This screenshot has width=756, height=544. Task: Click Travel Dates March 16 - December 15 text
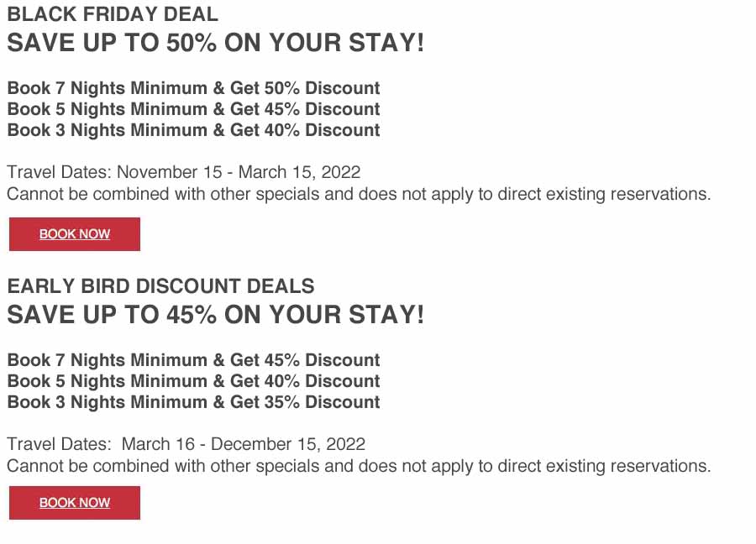(186, 444)
